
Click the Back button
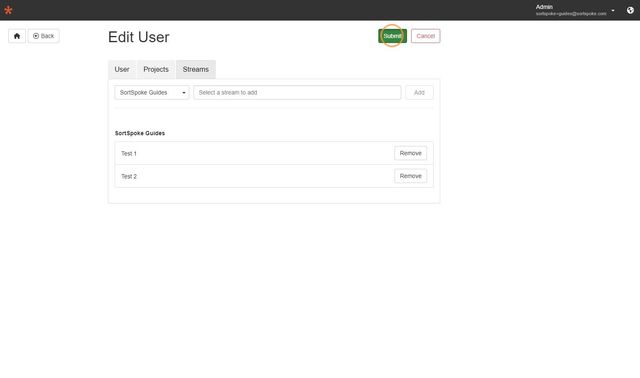click(43, 36)
